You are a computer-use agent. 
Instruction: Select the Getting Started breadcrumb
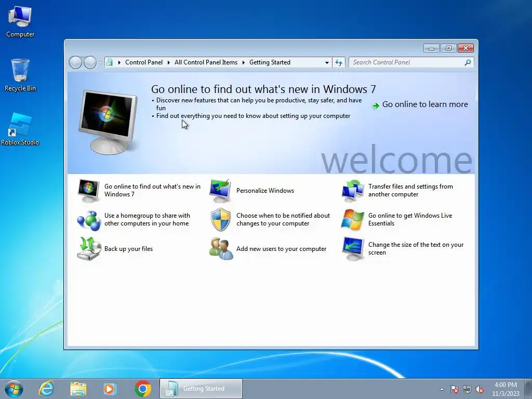[270, 62]
